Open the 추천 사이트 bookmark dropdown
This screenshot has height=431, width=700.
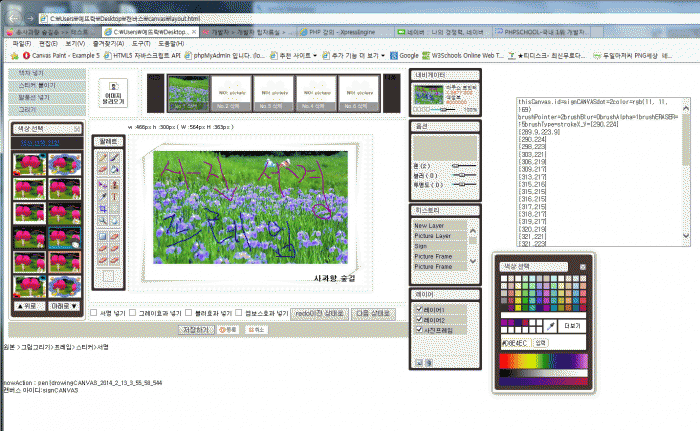pyautogui.click(x=294, y=56)
